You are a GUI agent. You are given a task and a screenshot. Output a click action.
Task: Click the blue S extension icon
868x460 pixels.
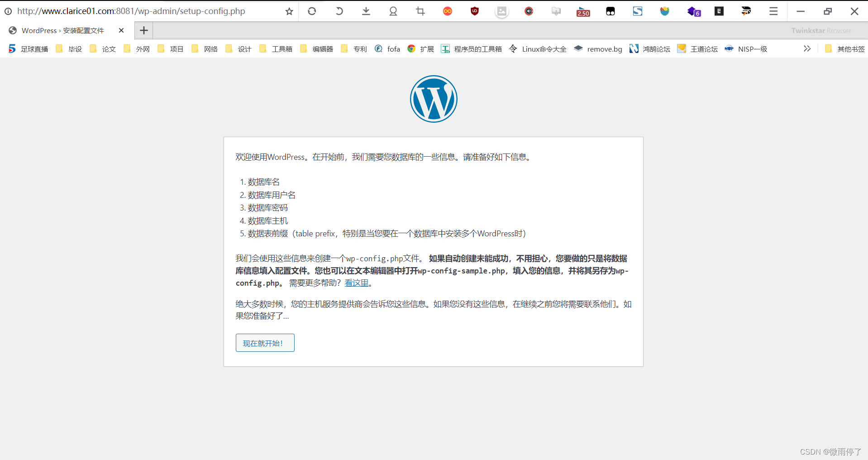coord(638,11)
